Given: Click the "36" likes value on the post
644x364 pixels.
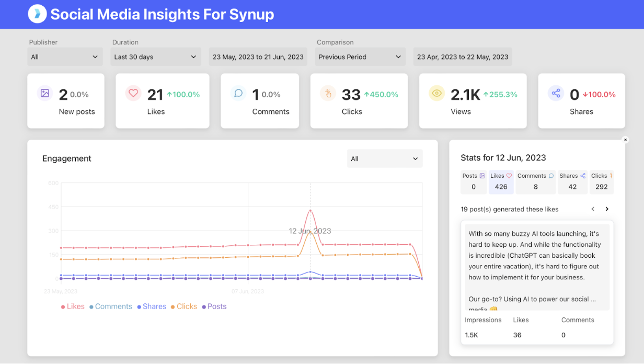Looking at the screenshot, I should point(517,335).
